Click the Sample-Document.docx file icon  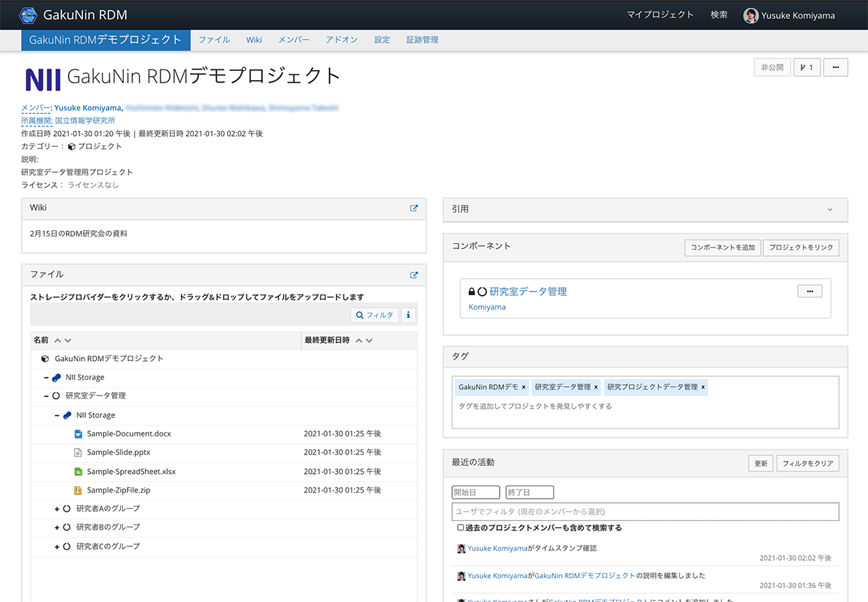(x=78, y=434)
